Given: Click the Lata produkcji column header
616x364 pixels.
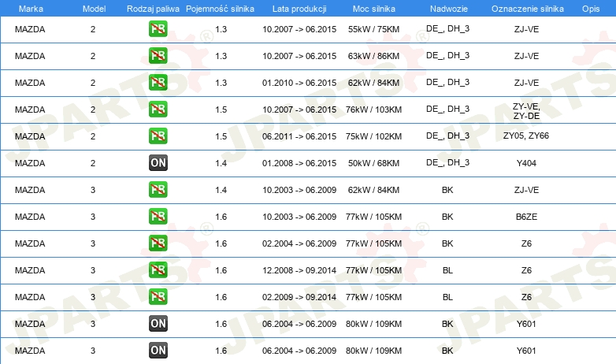Looking at the screenshot, I should pyautogui.click(x=299, y=9).
